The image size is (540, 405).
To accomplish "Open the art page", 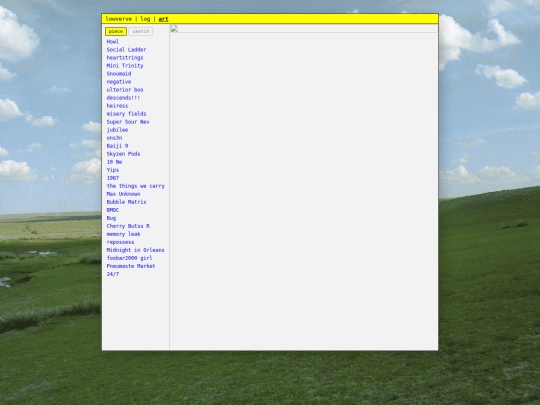I will 163,19.
